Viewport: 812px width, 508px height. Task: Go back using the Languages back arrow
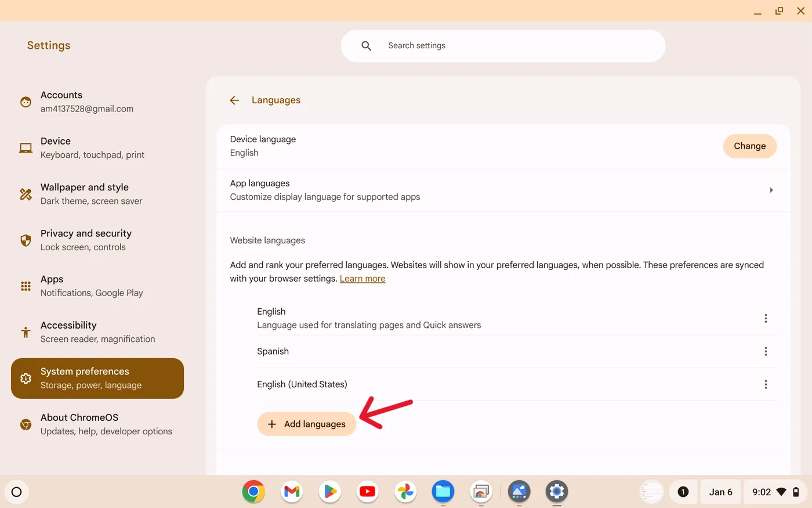pos(234,100)
